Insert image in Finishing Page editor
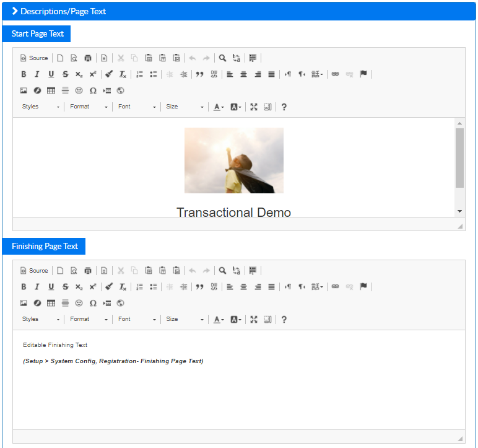 pyautogui.click(x=24, y=303)
